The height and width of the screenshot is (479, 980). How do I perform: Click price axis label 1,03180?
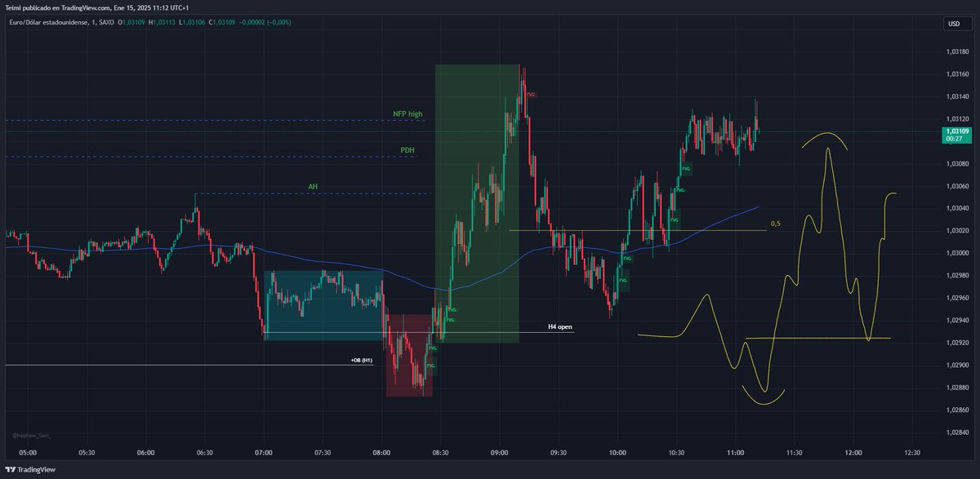(x=955, y=52)
